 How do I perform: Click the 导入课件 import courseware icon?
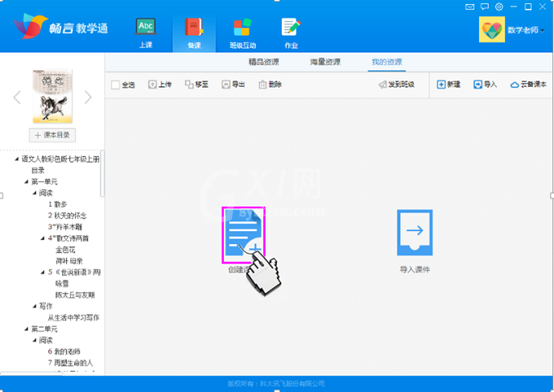(415, 233)
